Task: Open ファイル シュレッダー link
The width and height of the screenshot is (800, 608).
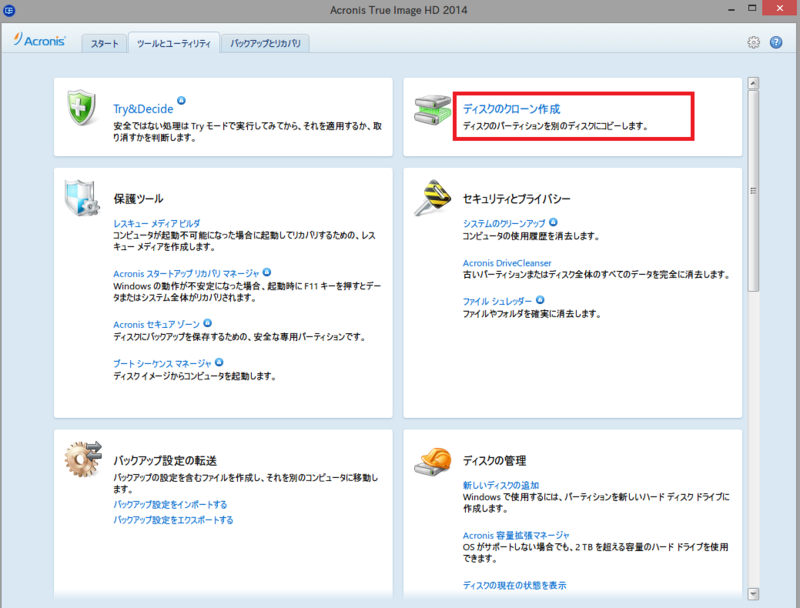Action: pyautogui.click(x=497, y=301)
